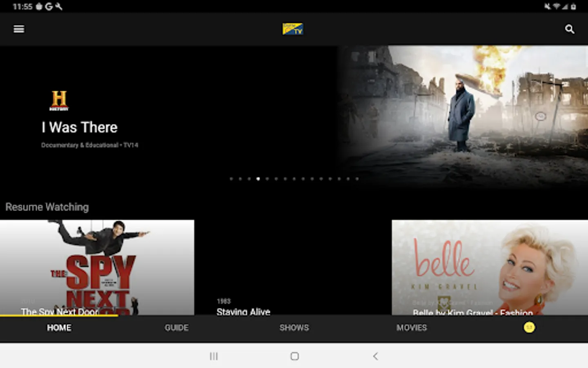Click the 'Documentary & Educational • TV14' subtitle

click(x=90, y=145)
